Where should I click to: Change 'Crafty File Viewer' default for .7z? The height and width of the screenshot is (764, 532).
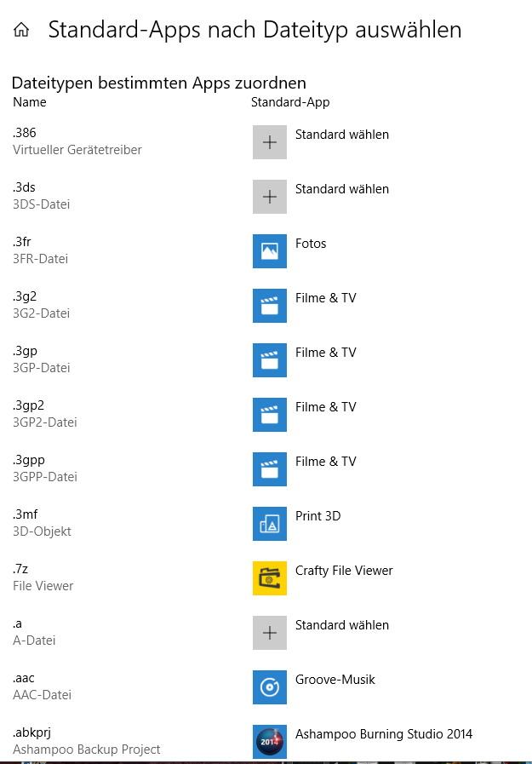point(344,571)
